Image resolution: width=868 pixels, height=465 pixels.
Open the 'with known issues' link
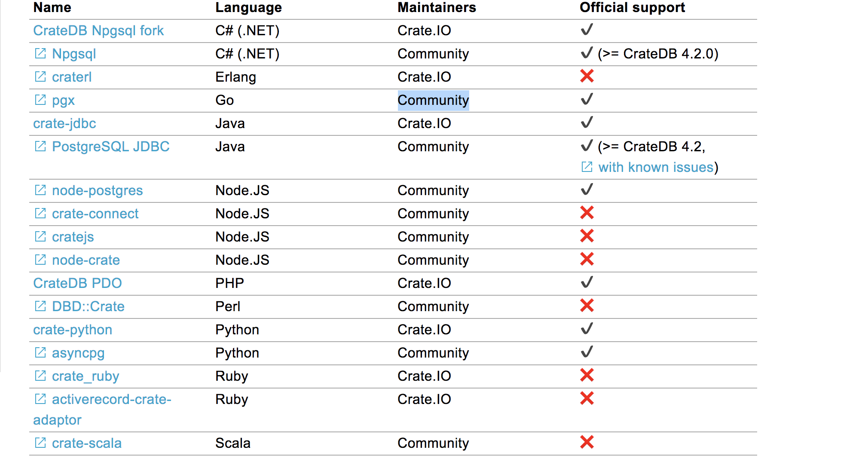[656, 168]
